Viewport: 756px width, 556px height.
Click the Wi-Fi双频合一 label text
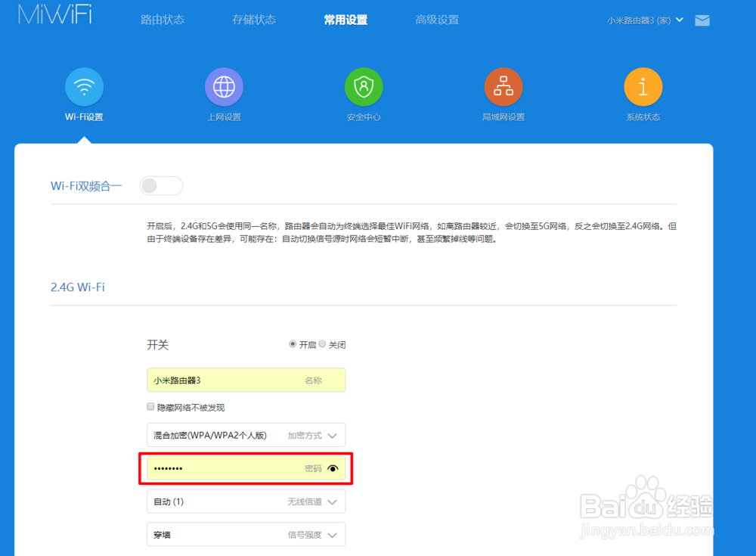[86, 186]
